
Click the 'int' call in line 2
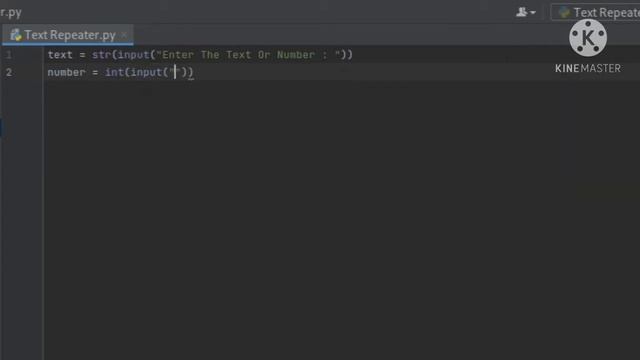point(114,72)
